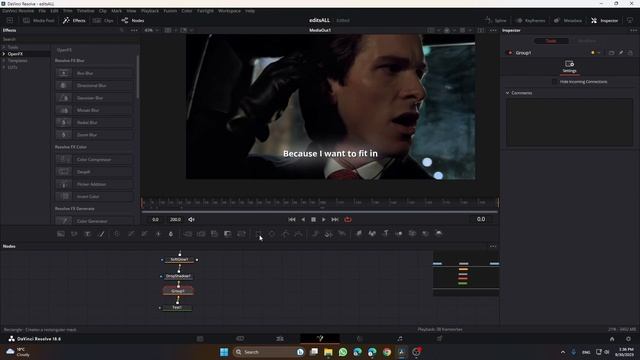Image resolution: width=640 pixels, height=360 pixels.
Task: Open the viewer zoom percentage dropdown
Action: [152, 30]
